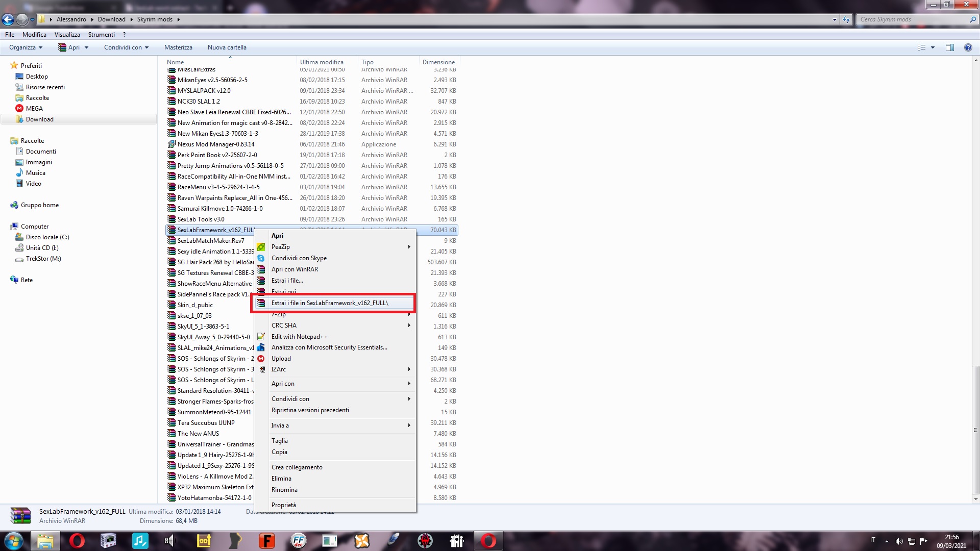Click the vertical scrollbar thumb
980x551 pixels.
click(x=975, y=430)
